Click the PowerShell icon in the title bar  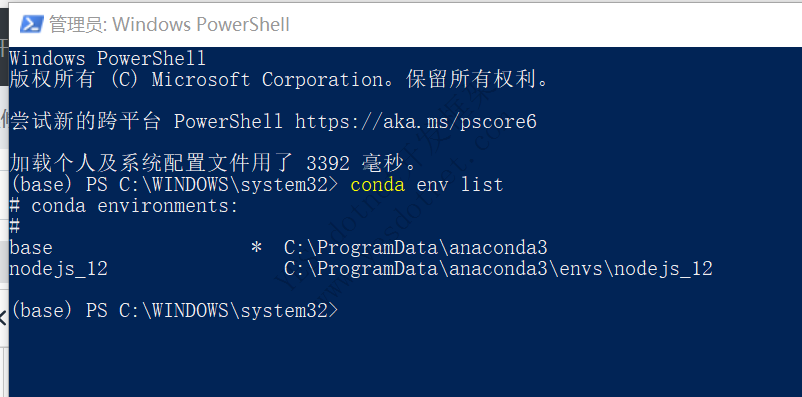coord(31,24)
